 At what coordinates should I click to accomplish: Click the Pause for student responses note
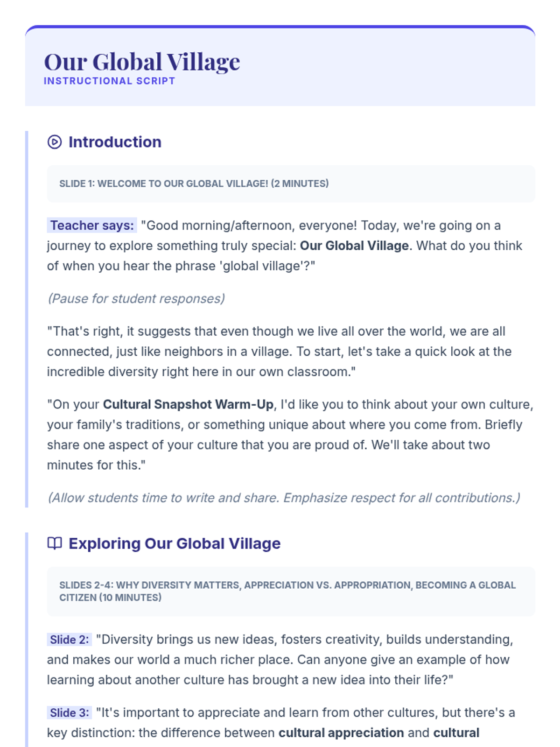136,299
